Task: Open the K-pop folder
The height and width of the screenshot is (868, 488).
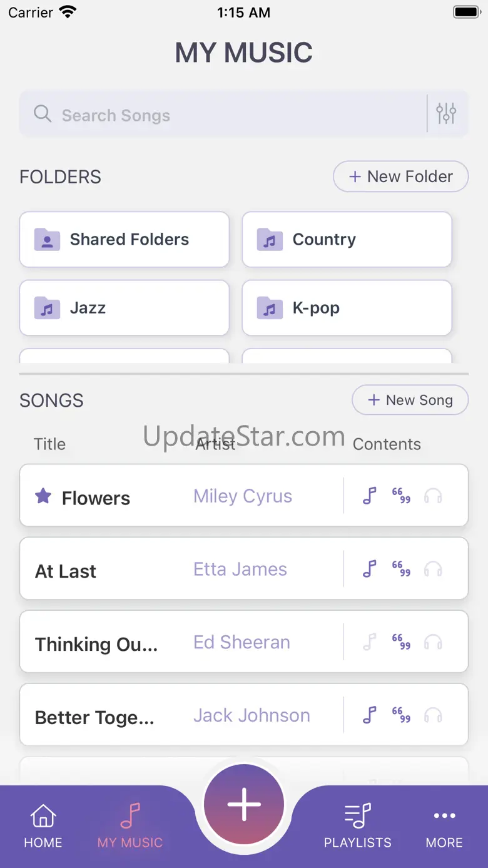Action: (x=347, y=308)
